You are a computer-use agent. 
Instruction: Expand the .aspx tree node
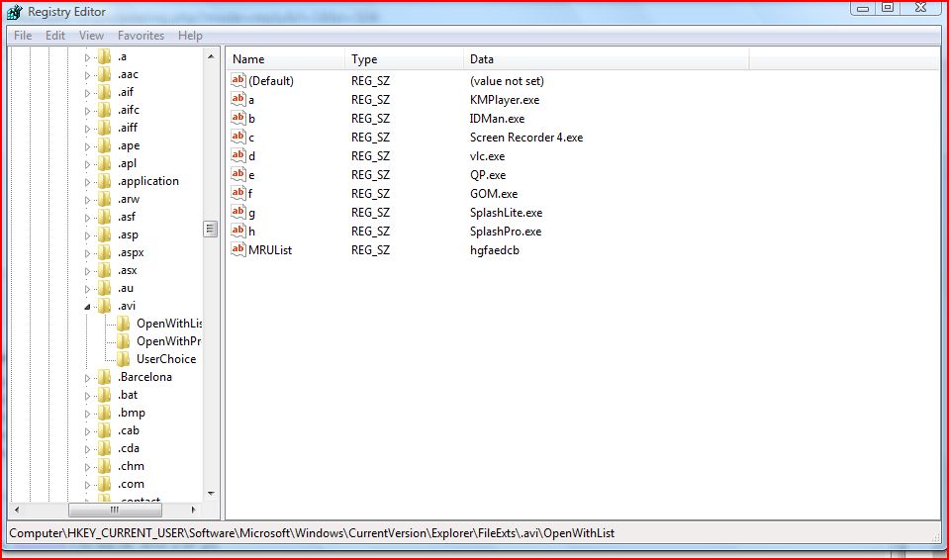pos(87,253)
